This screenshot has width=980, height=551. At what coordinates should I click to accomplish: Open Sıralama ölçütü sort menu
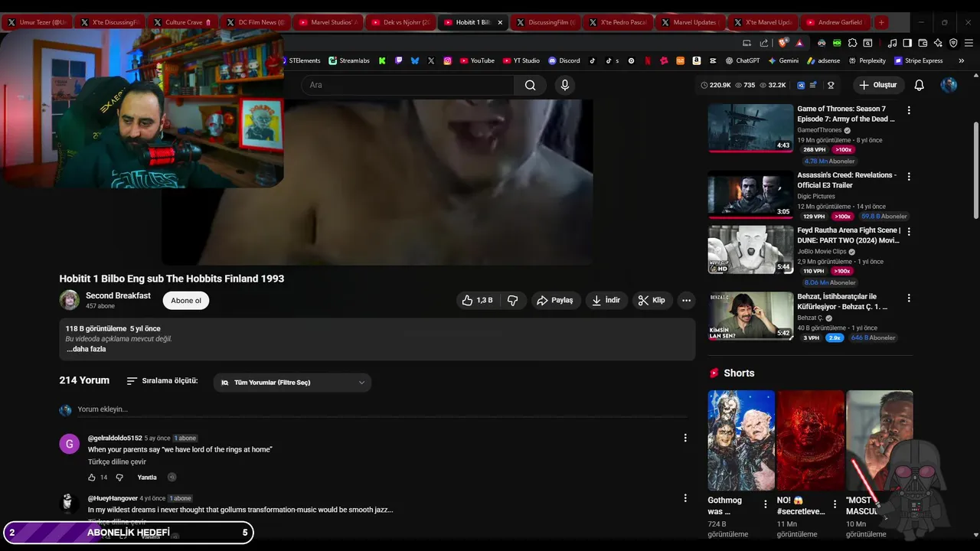point(162,381)
